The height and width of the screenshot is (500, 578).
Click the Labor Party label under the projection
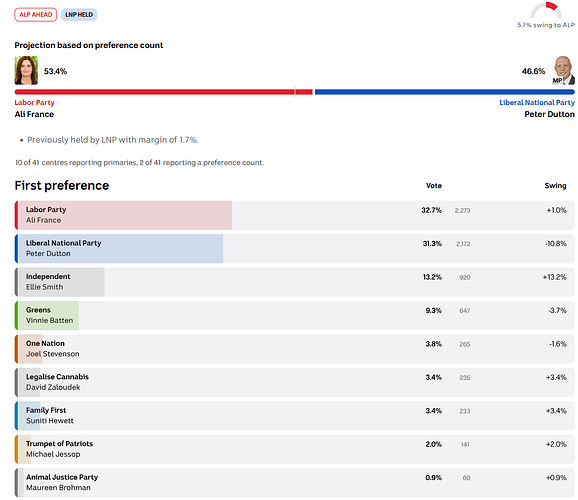pos(35,103)
